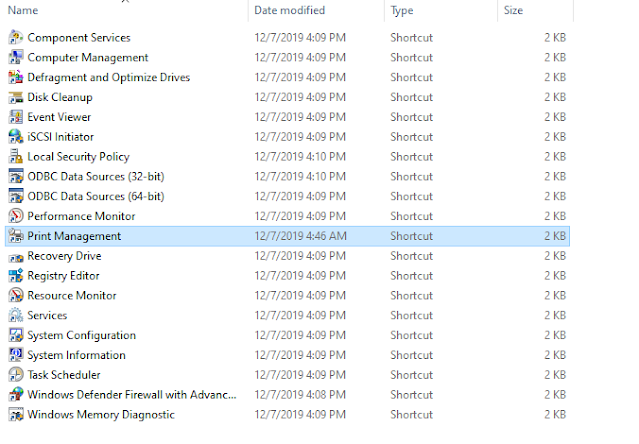This screenshot has height=444, width=639.
Task: Sort by the Size column header
Action: 513,10
